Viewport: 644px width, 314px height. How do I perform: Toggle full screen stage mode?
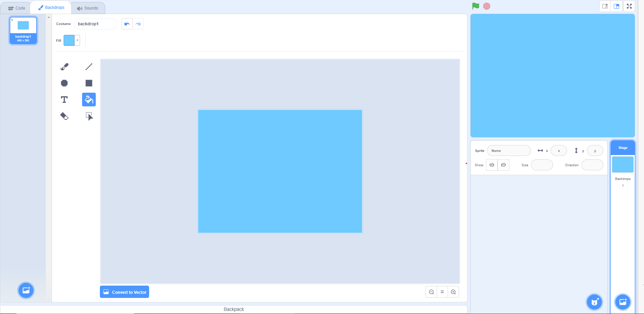point(629,6)
